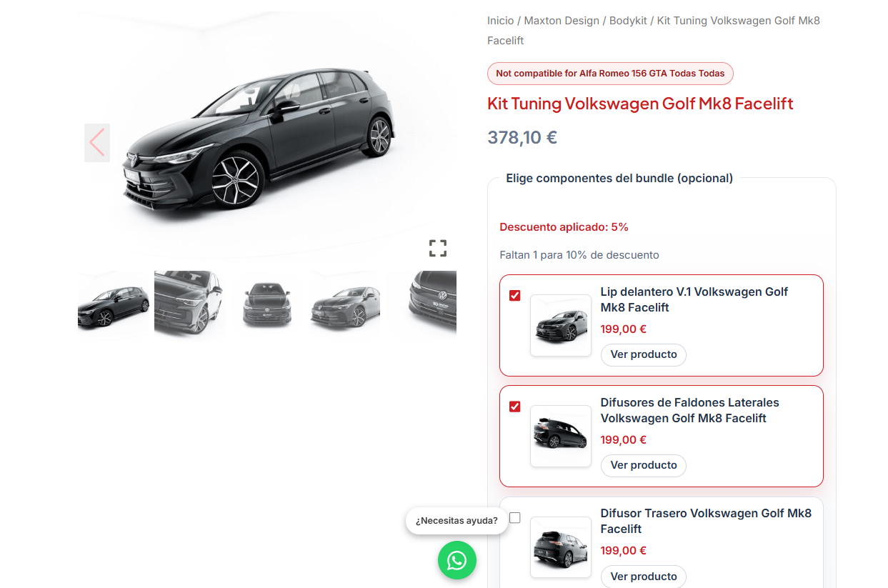Uncheck the Difusores de Faldones Laterales component

coord(514,406)
